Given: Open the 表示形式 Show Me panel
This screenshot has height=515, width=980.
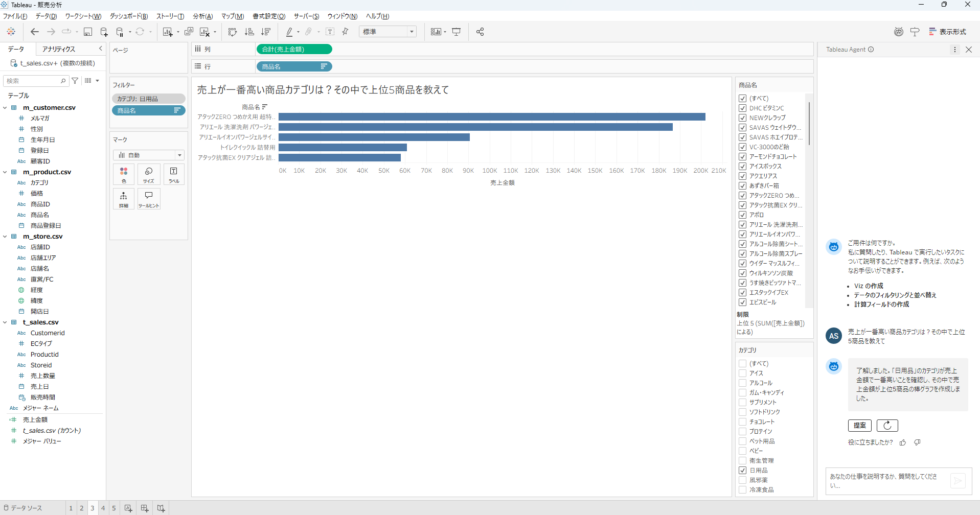Looking at the screenshot, I should coord(947,32).
